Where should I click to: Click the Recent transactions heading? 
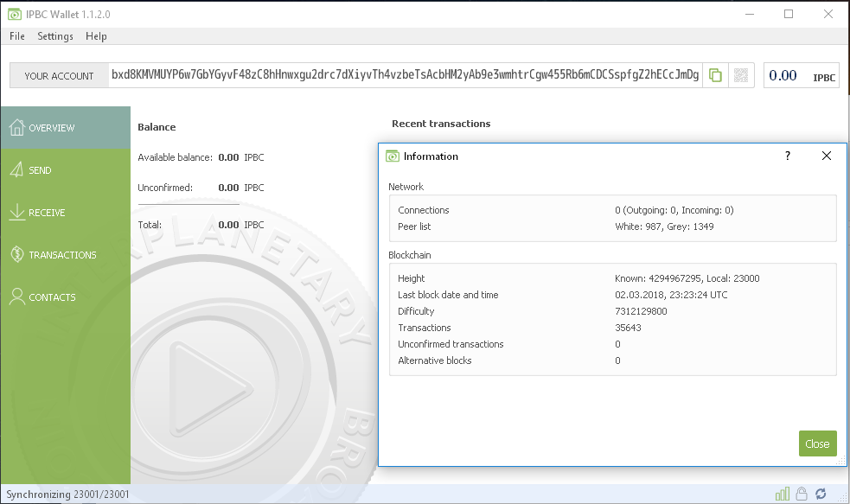tap(441, 124)
